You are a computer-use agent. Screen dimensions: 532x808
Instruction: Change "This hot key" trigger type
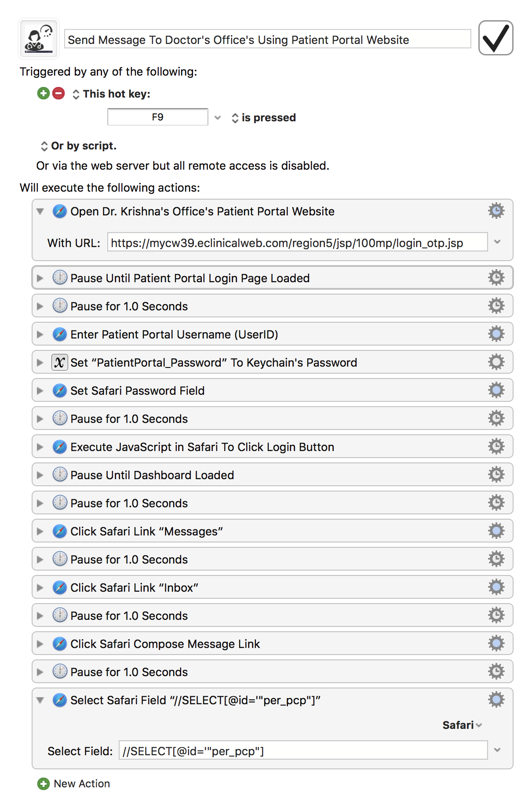112,94
